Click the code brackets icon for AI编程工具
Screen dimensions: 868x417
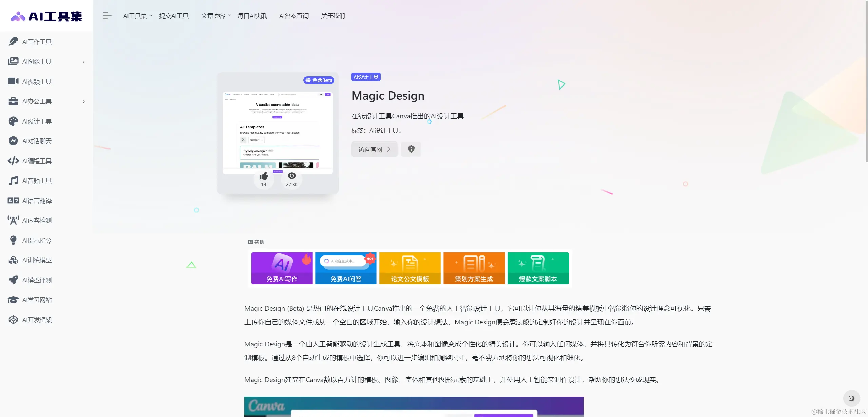coord(13,161)
